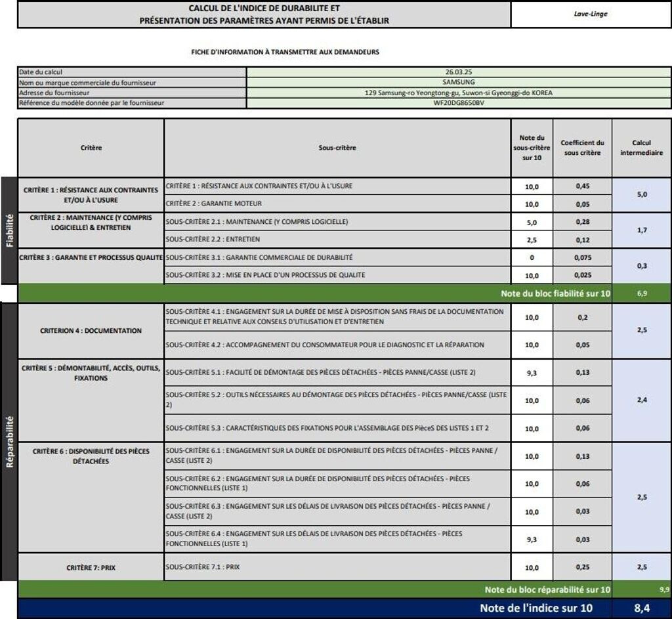Click the repairability block score 9,9

(x=663, y=589)
